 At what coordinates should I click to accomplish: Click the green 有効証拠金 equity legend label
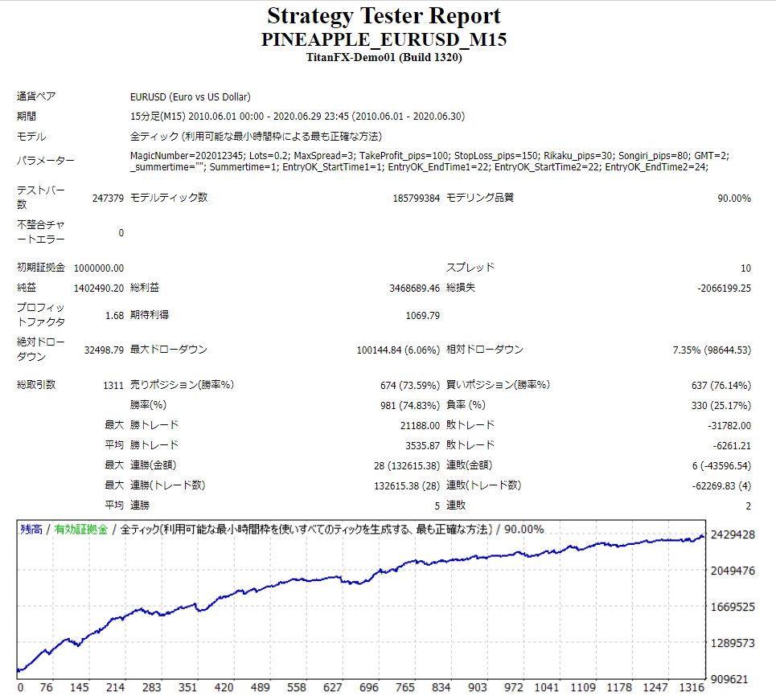pyautogui.click(x=80, y=530)
